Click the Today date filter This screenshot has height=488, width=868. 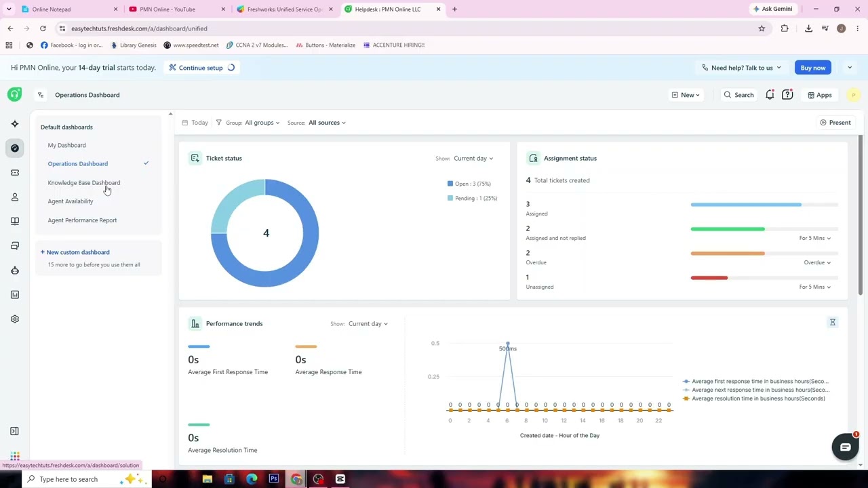pyautogui.click(x=195, y=123)
